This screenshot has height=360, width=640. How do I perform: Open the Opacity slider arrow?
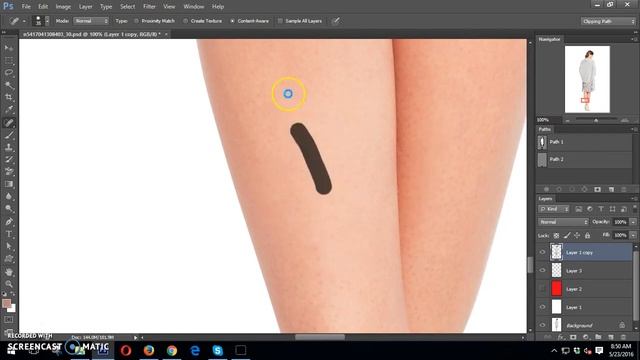pyautogui.click(x=633, y=222)
